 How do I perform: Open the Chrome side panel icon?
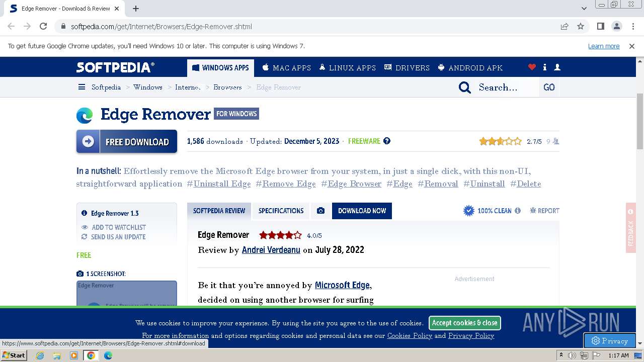click(x=600, y=26)
